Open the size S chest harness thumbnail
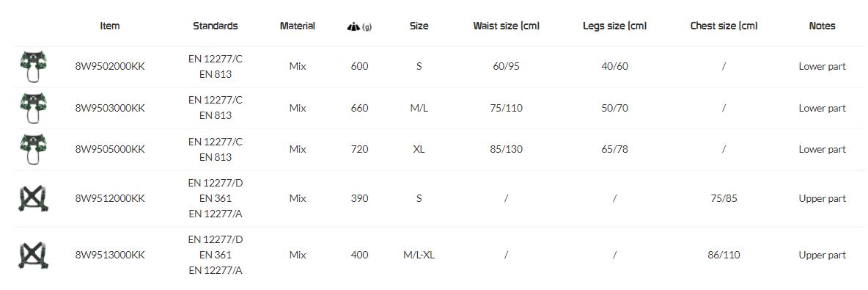 pyautogui.click(x=33, y=198)
